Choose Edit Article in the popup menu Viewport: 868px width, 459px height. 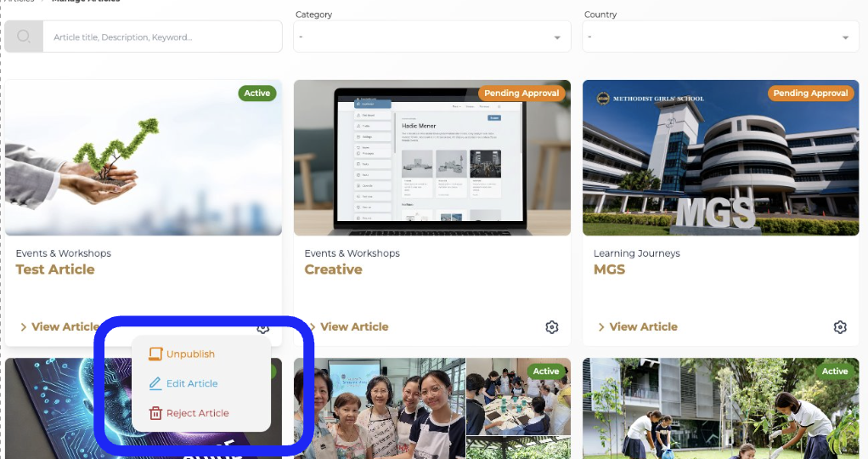(x=192, y=384)
